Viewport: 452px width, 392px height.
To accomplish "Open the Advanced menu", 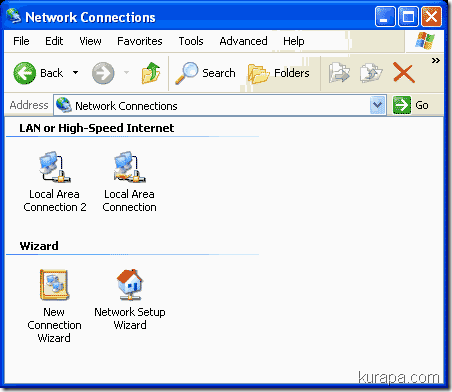I will point(243,41).
